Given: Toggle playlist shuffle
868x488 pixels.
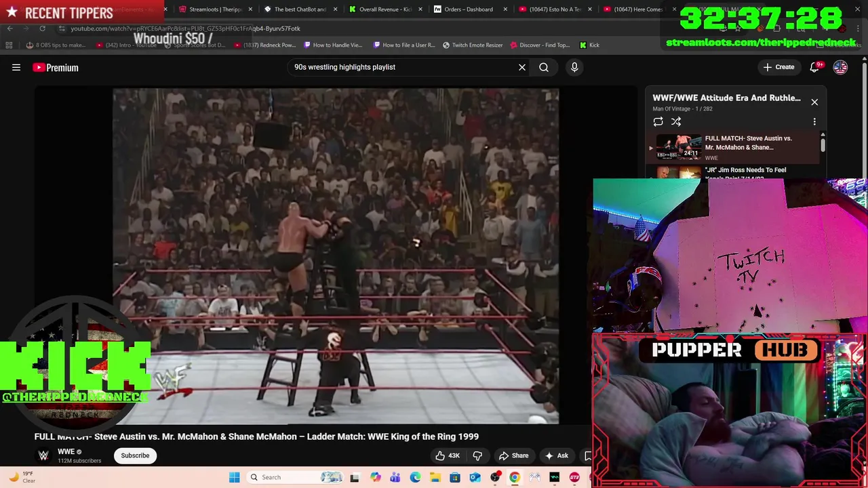Looking at the screenshot, I should [676, 121].
